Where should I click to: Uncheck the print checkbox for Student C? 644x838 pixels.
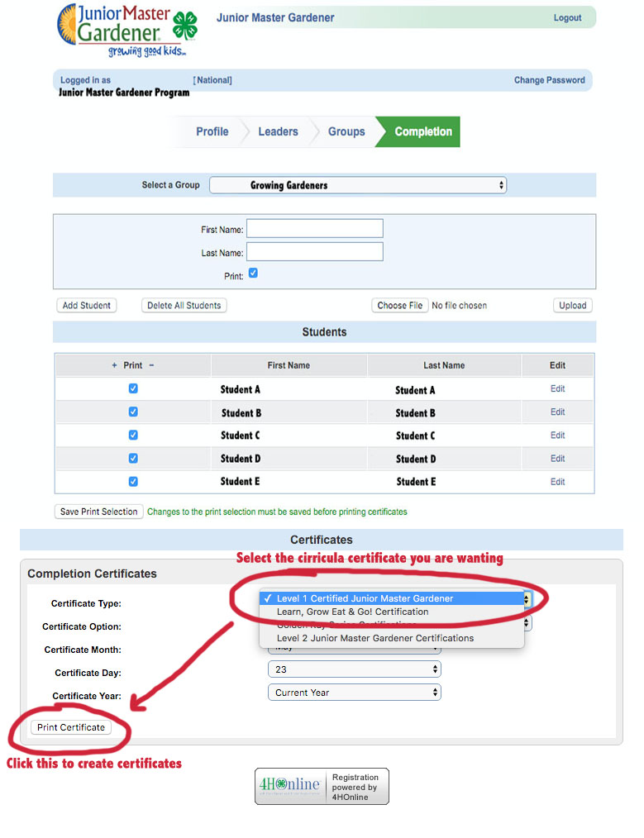(133, 435)
